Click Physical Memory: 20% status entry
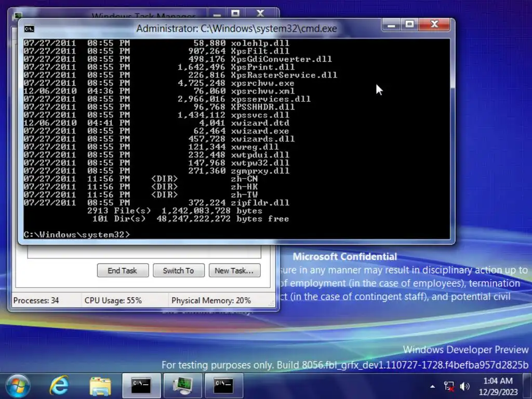This screenshot has width=532, height=399. tap(211, 301)
